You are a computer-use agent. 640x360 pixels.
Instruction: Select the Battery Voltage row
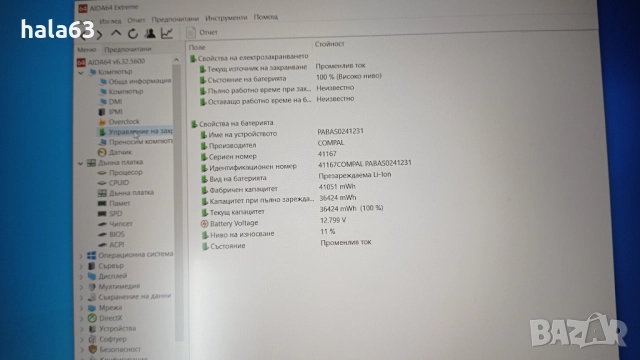point(273,222)
